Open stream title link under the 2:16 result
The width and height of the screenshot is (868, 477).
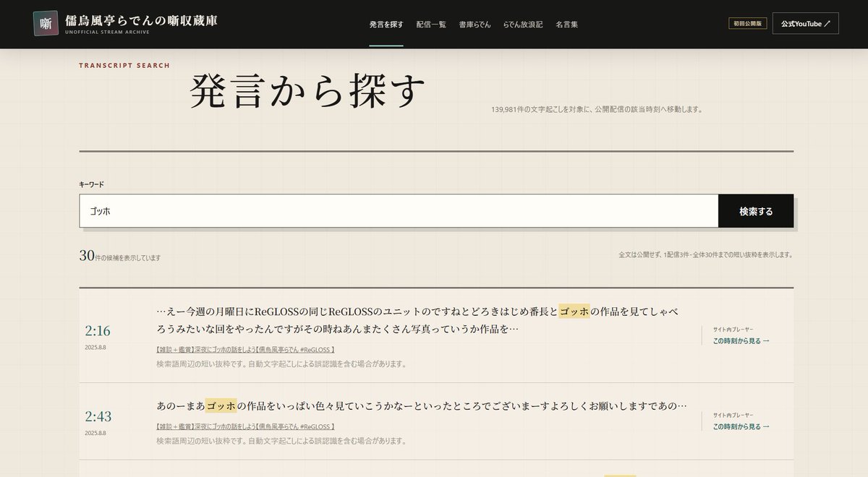(x=245, y=350)
